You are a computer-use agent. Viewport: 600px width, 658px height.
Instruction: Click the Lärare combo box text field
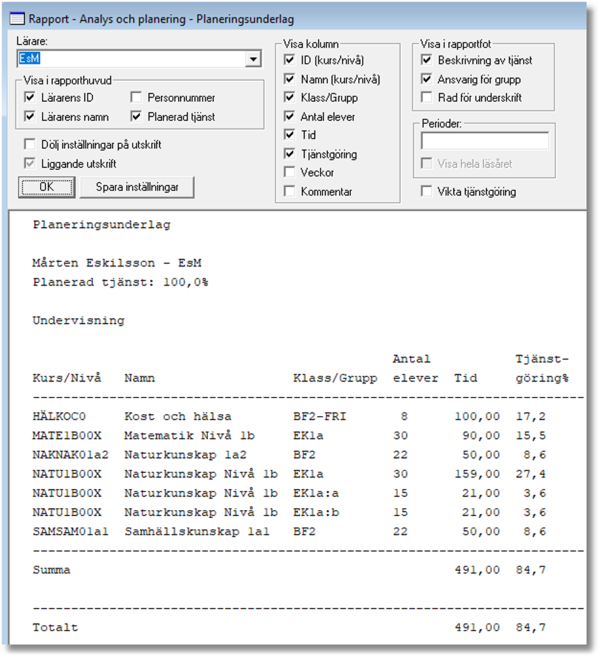[x=130, y=60]
